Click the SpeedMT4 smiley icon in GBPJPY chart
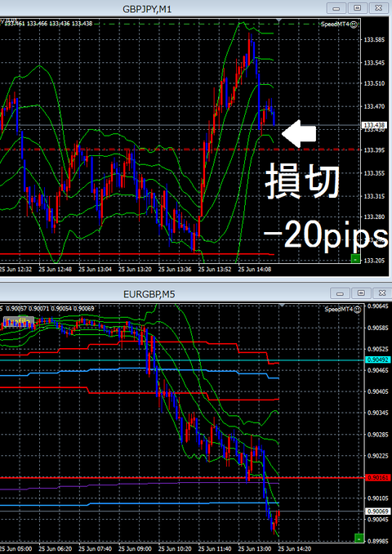392x554 pixels. 354,25
